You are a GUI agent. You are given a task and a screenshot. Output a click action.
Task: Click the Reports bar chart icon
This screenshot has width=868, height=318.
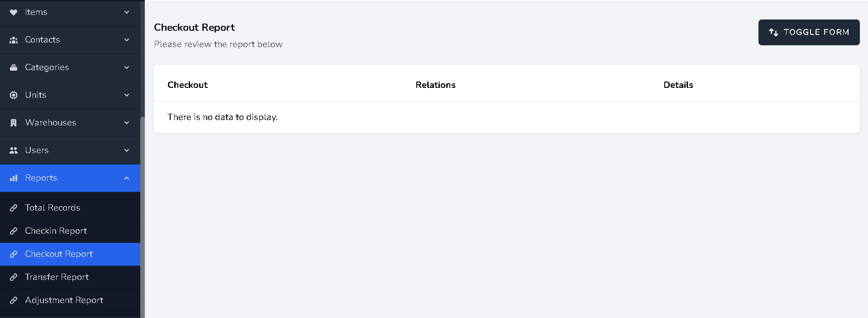coord(13,178)
